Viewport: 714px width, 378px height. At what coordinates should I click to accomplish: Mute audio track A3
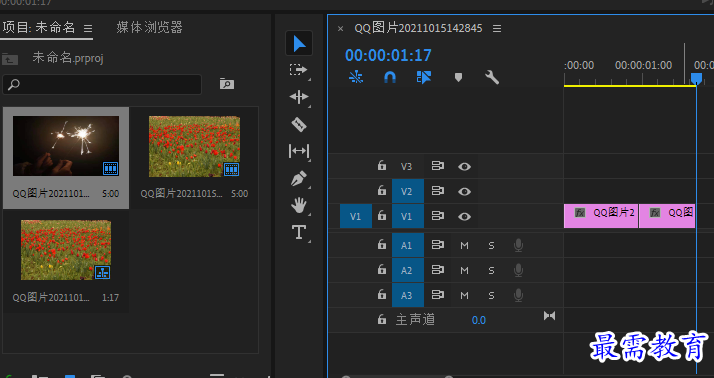(464, 296)
